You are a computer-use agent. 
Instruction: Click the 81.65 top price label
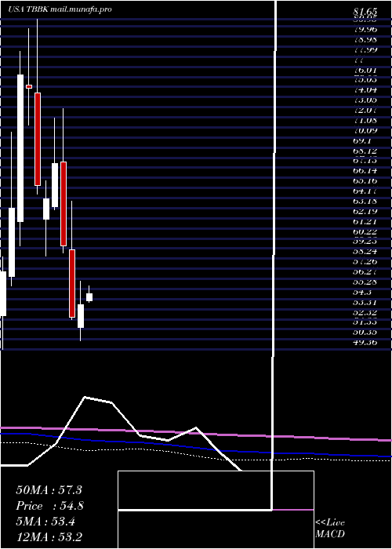click(x=365, y=13)
